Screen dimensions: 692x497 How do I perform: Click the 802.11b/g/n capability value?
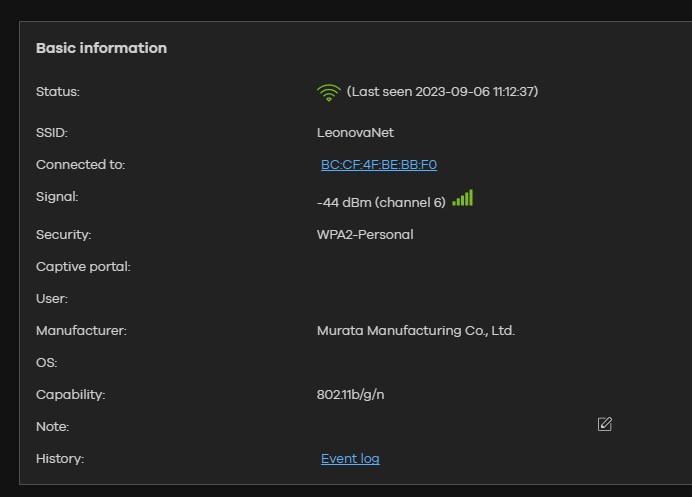[350, 395]
